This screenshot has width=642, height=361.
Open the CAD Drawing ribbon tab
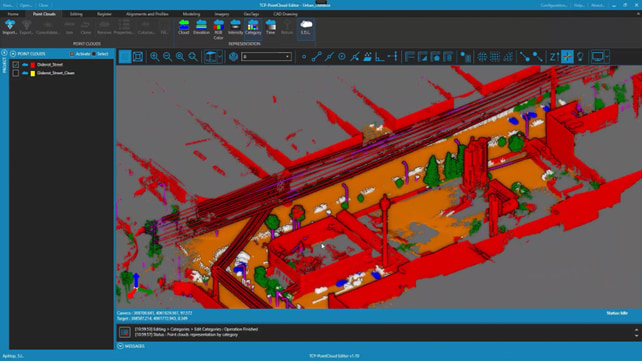coord(285,14)
